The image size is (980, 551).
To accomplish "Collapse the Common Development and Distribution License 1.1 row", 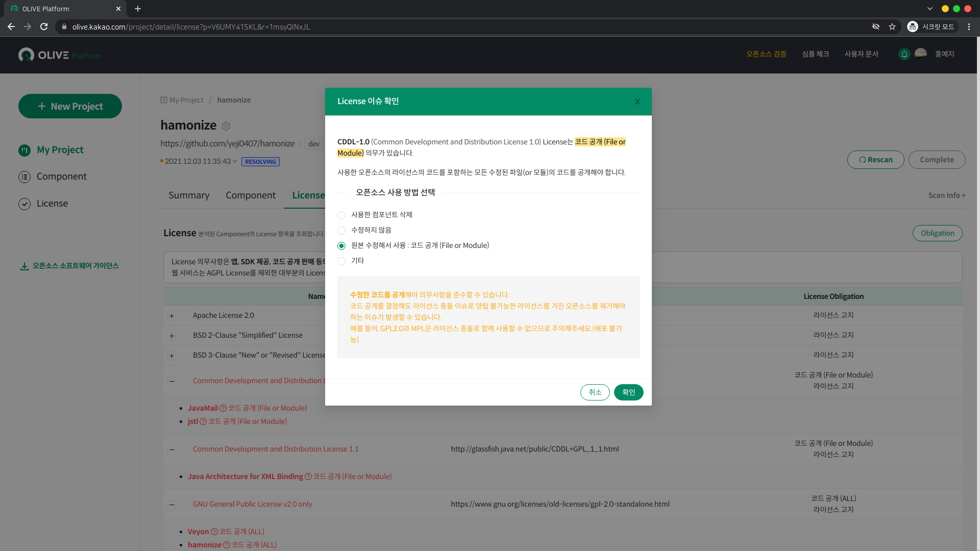I will pos(171,449).
